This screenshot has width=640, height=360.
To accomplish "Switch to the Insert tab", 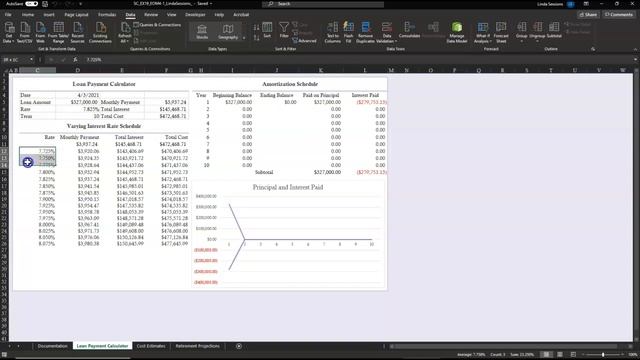I will [x=49, y=15].
